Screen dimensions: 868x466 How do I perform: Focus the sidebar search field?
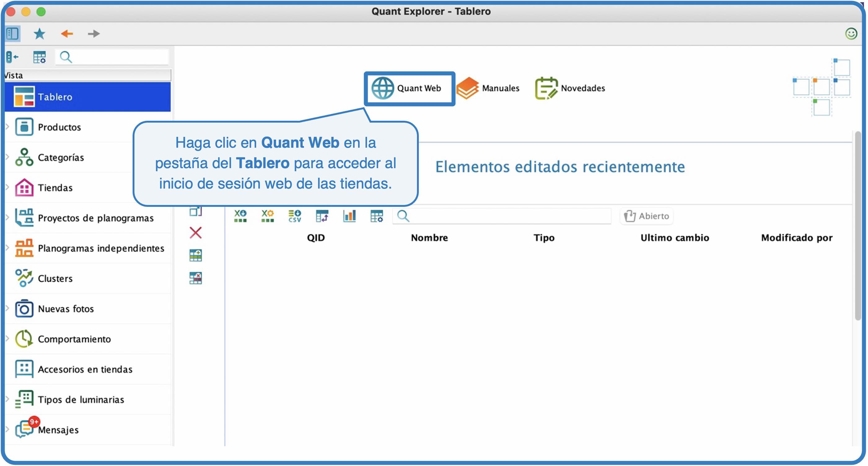point(112,57)
